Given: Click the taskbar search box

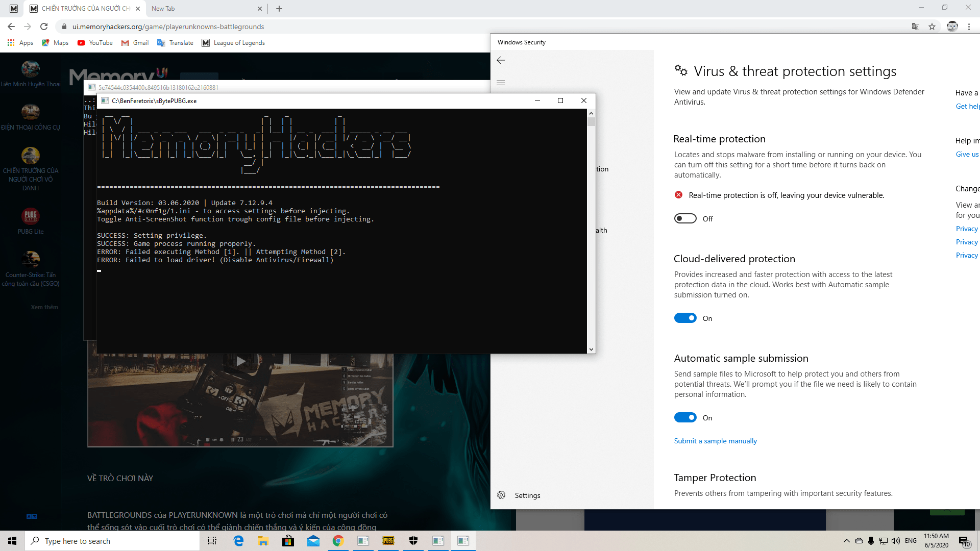Looking at the screenshot, I should click(112, 541).
